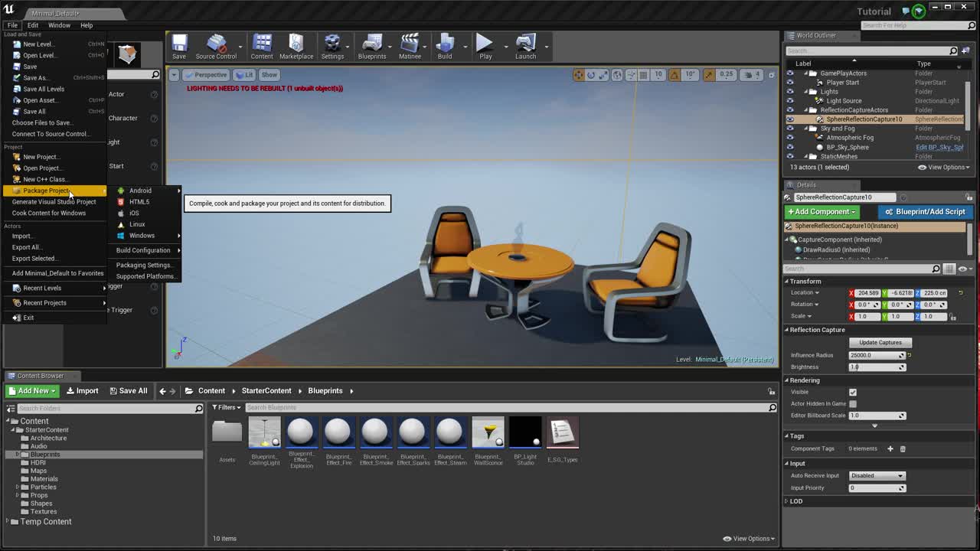Collapse the Rendering section in Details
This screenshot has width=980, height=551.
tap(786, 380)
